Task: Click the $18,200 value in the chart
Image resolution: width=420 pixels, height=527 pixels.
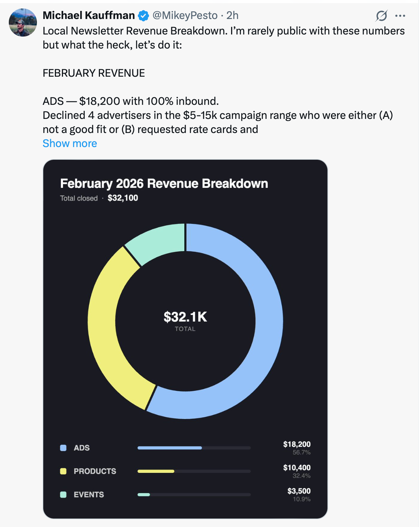Action: pos(297,444)
